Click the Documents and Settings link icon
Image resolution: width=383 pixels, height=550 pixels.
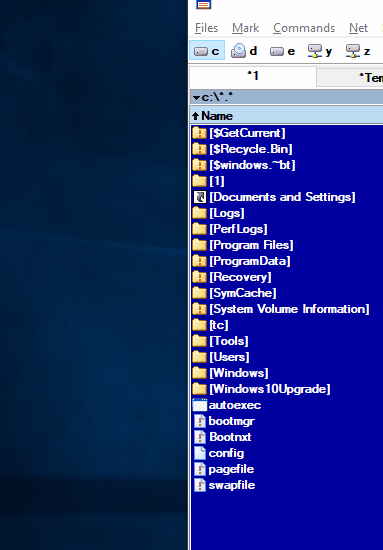click(200, 197)
